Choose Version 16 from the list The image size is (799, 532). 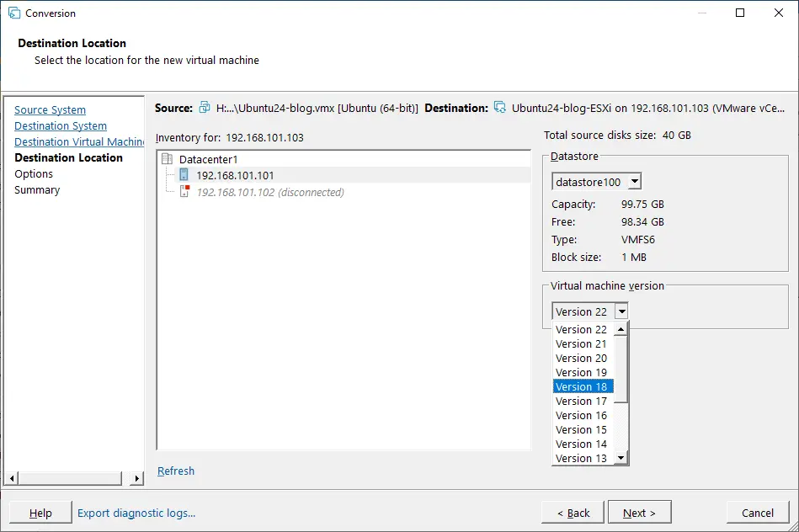point(583,415)
